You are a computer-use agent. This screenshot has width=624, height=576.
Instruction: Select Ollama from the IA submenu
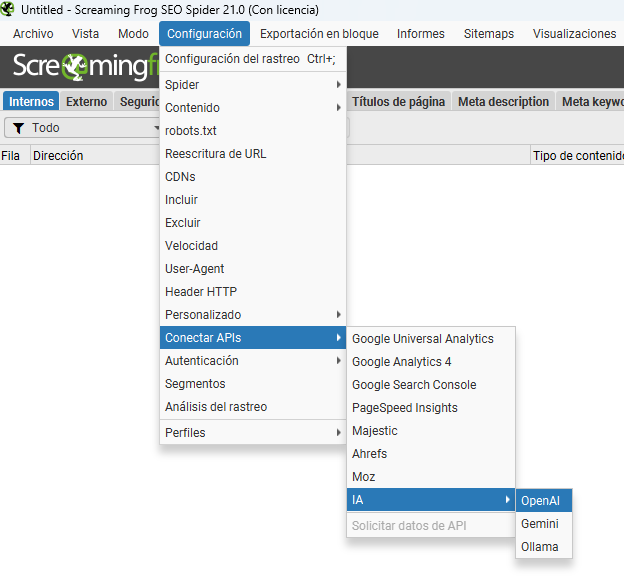click(x=544, y=547)
